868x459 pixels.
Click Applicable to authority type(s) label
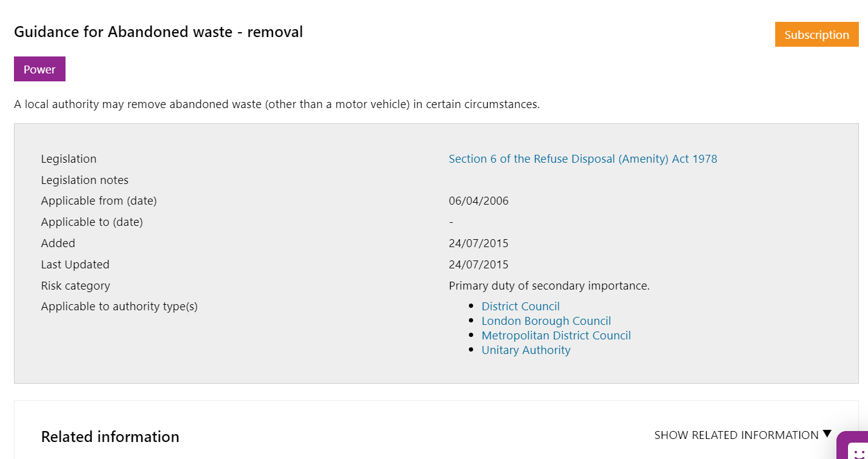pyautogui.click(x=119, y=307)
